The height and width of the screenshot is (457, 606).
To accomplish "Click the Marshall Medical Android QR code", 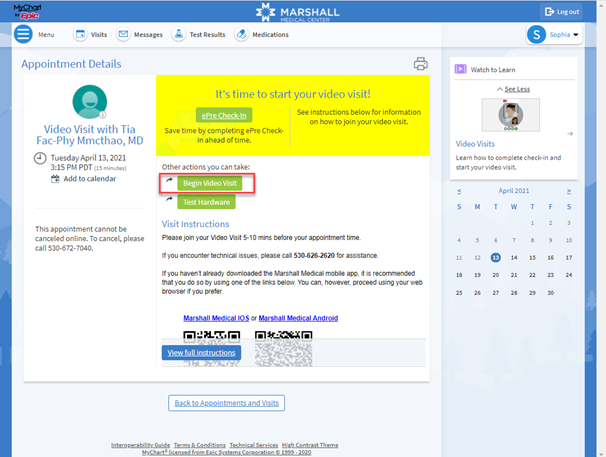I will [x=283, y=348].
